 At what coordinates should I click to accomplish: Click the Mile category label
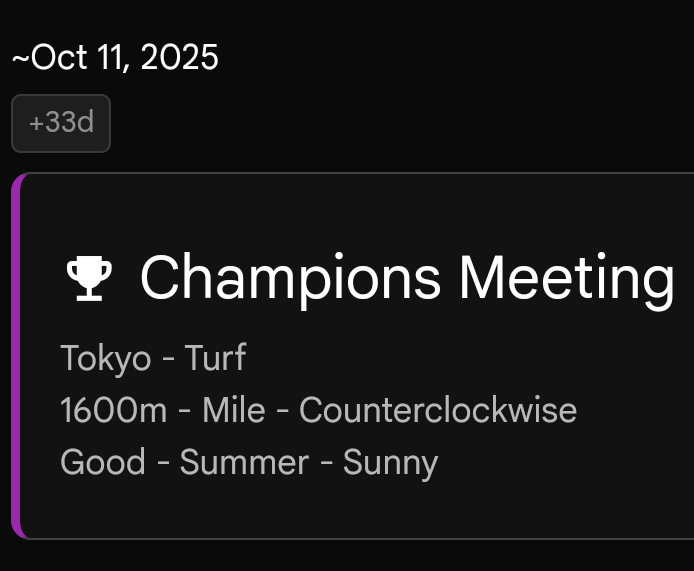tap(234, 410)
